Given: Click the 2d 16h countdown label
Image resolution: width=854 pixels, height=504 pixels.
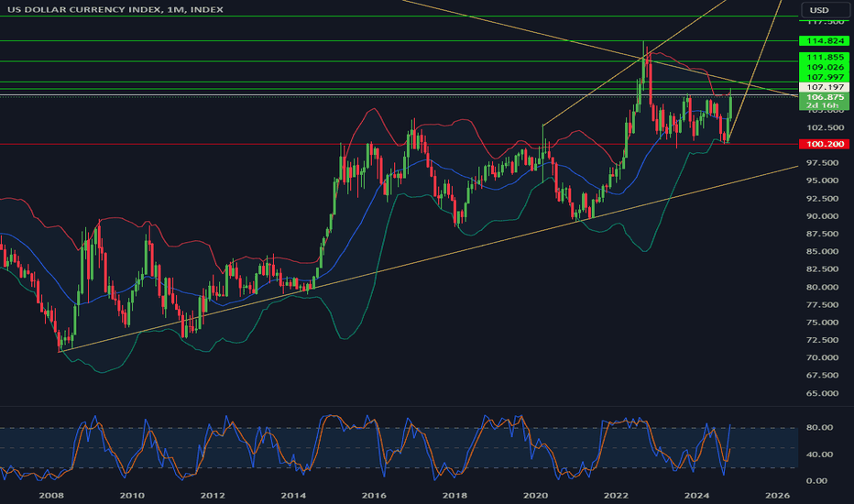Looking at the screenshot, I should point(824,105).
